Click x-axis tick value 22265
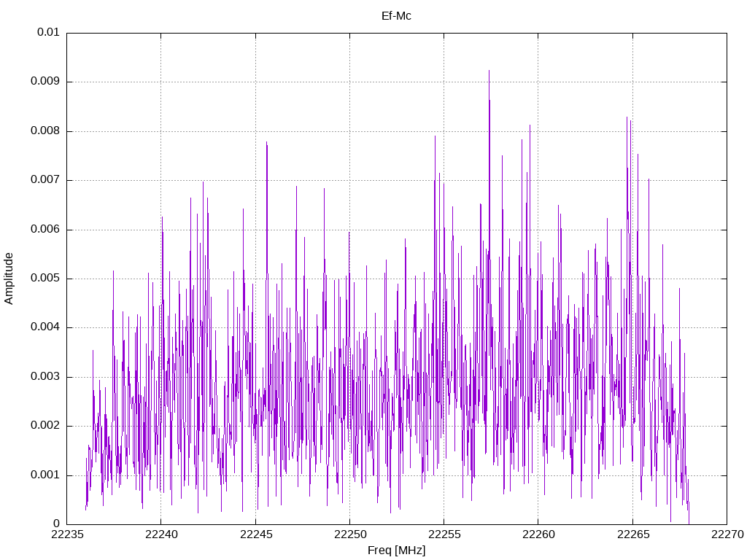The height and width of the screenshot is (560, 747). (x=632, y=534)
